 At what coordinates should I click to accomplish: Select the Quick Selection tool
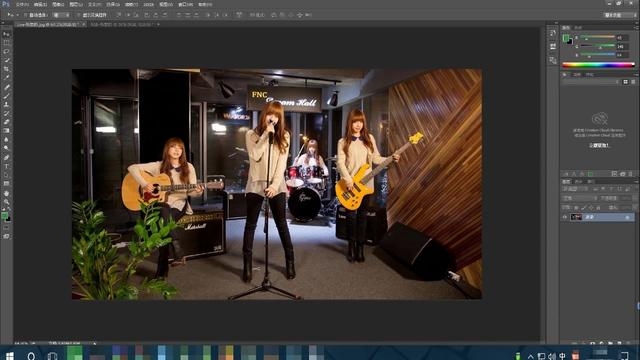click(7, 60)
